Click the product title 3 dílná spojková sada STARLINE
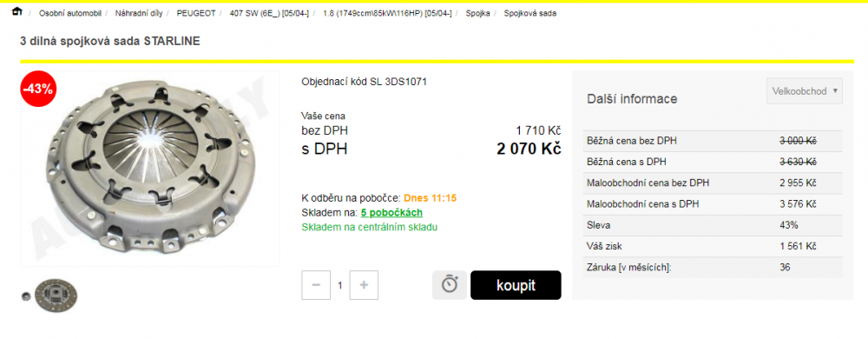Viewport: 868px width, 339px height. click(110, 41)
